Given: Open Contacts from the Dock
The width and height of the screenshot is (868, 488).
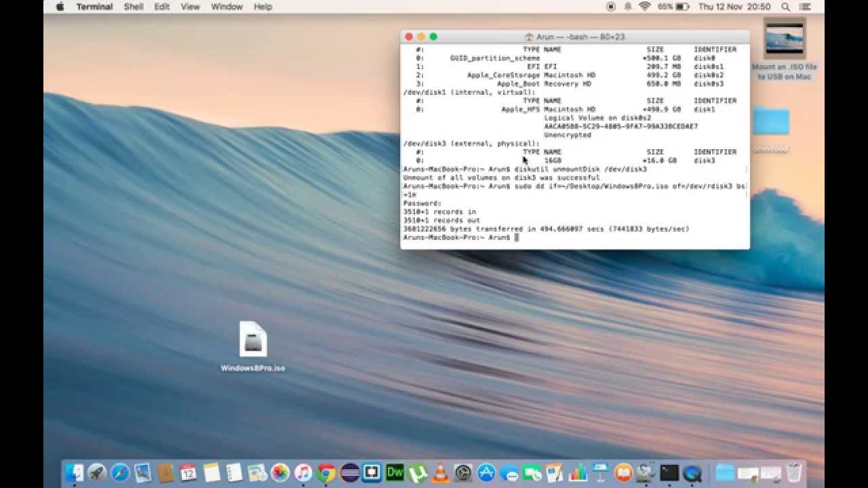Looking at the screenshot, I should click(x=165, y=472).
